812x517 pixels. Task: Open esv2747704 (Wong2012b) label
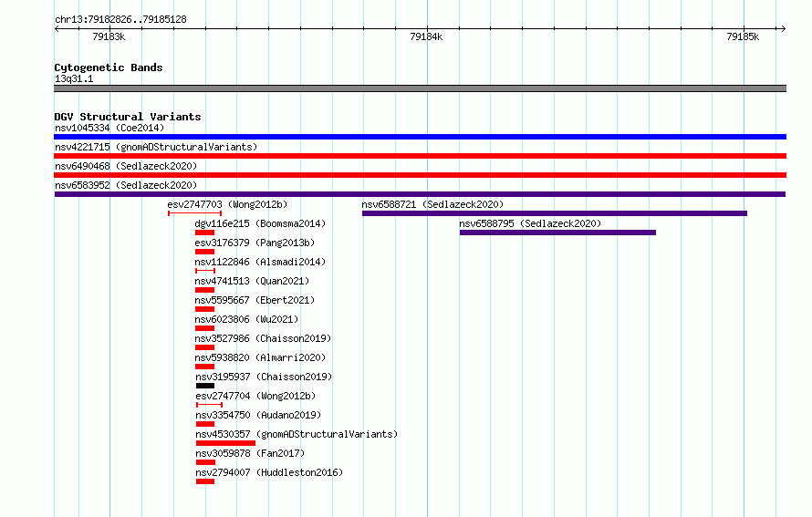tap(255, 396)
